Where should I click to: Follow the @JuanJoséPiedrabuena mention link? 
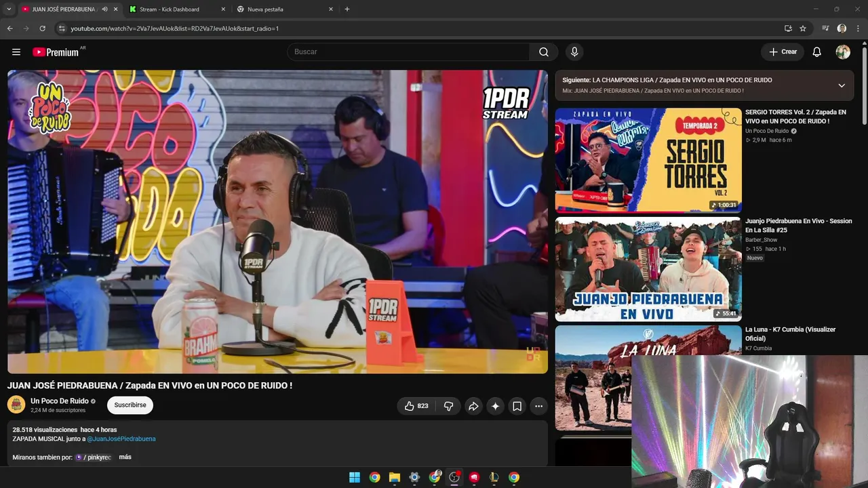coord(121,439)
